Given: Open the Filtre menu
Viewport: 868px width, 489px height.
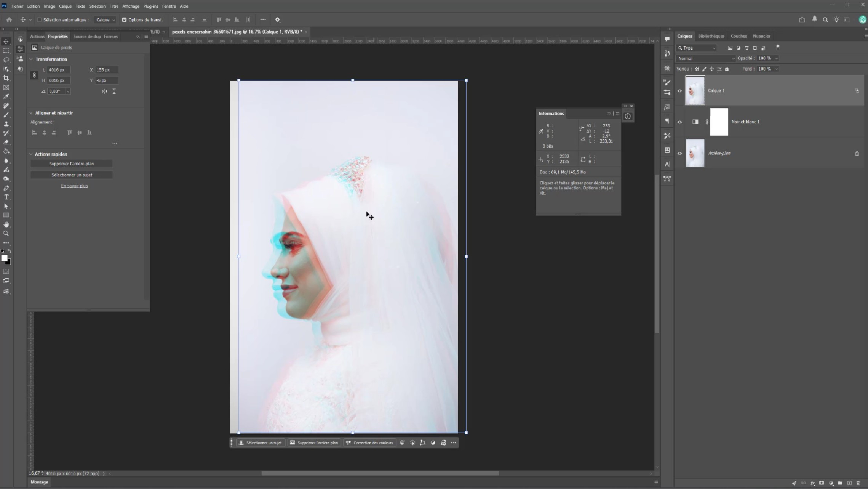Looking at the screenshot, I should pyautogui.click(x=114, y=6).
